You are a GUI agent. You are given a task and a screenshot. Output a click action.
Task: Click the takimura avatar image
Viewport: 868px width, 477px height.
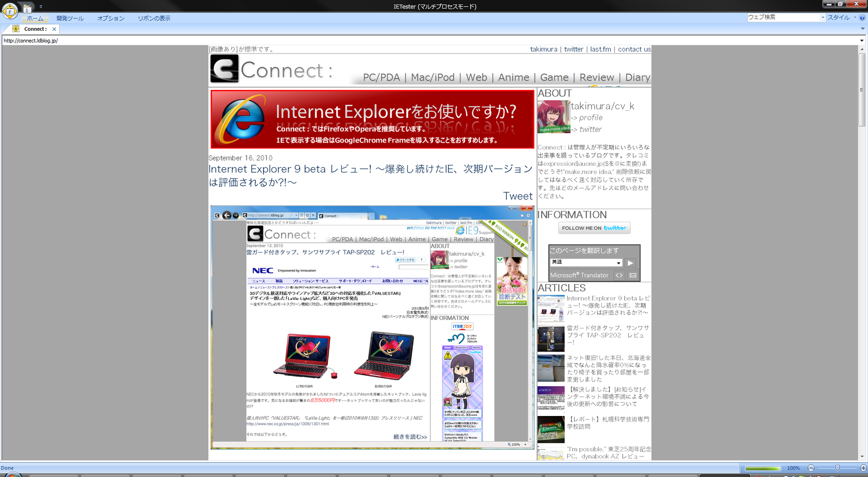[x=553, y=117]
